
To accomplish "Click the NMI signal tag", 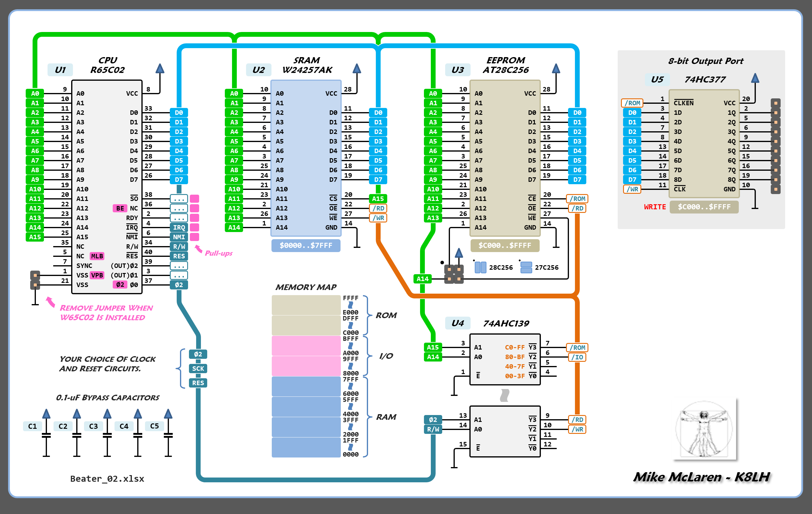I will (179, 237).
